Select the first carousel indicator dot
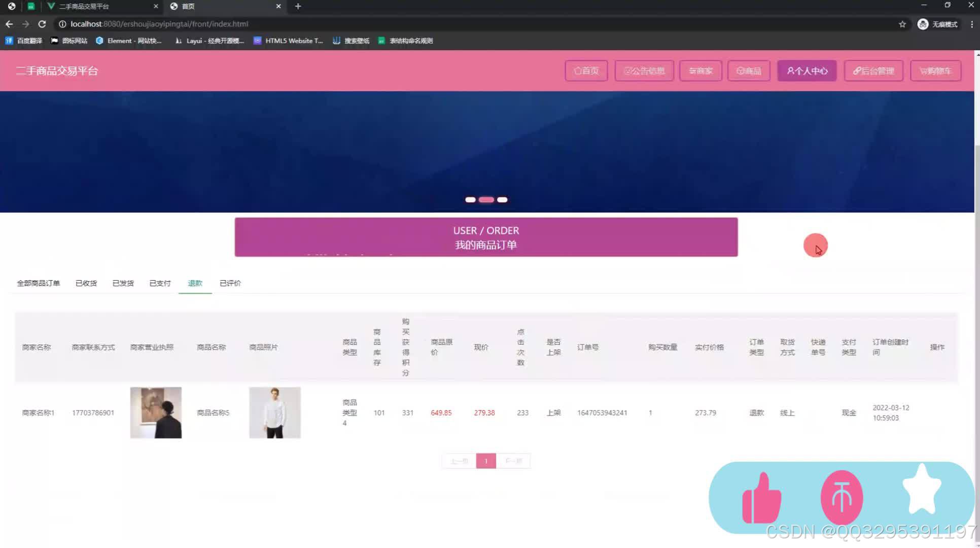The image size is (980, 548). [470, 199]
